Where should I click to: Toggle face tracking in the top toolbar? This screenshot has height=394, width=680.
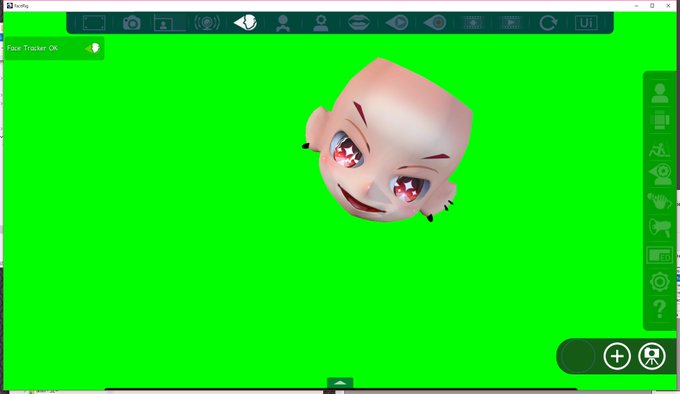pos(245,23)
